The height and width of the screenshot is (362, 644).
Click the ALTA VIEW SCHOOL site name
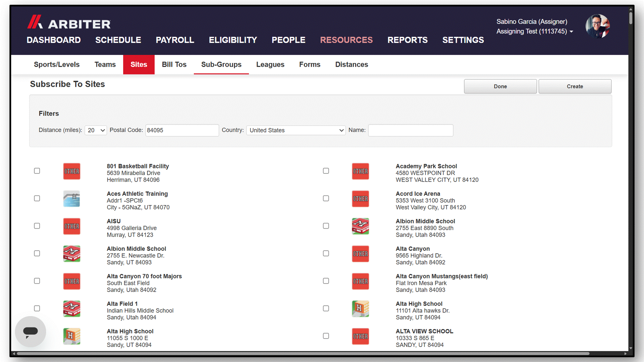(x=424, y=331)
